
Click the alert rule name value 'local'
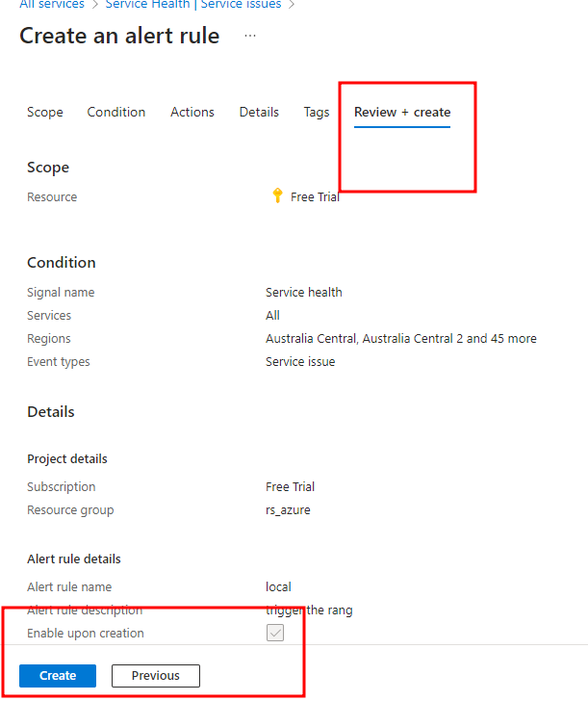[x=278, y=586]
